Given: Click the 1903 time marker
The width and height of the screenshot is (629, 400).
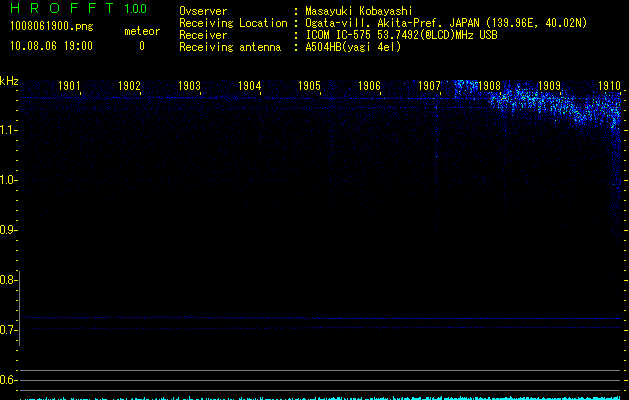Looking at the screenshot, I should [189, 85].
